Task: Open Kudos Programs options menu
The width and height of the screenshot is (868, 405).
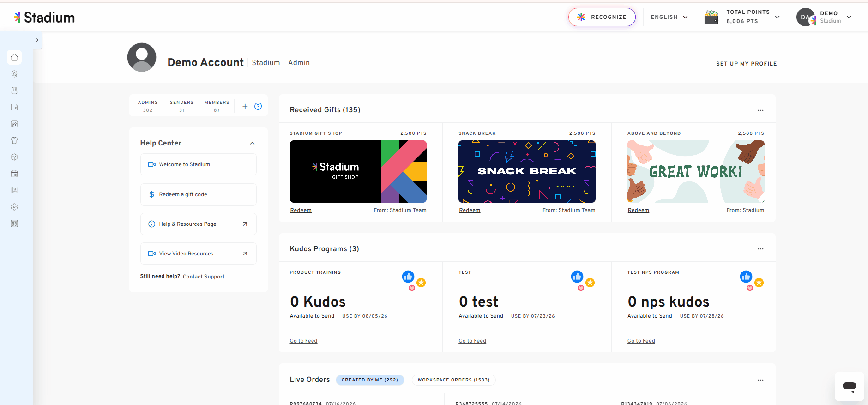Action: click(x=760, y=249)
